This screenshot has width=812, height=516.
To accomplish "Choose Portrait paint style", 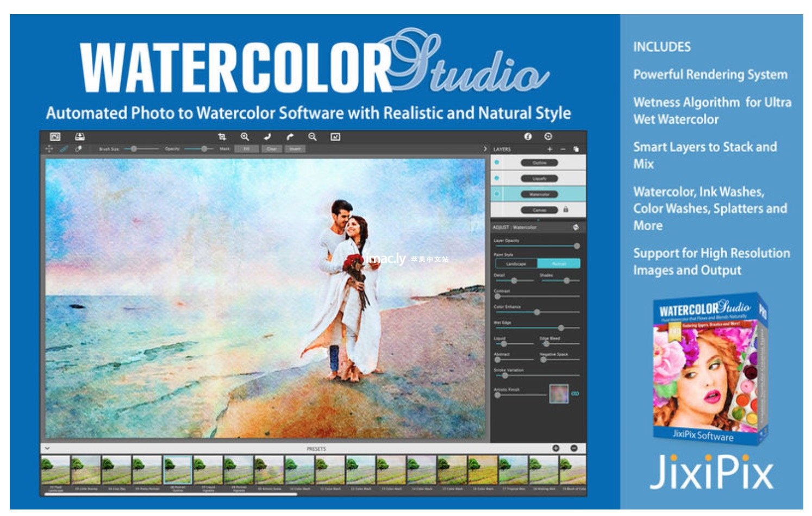I will (x=559, y=263).
